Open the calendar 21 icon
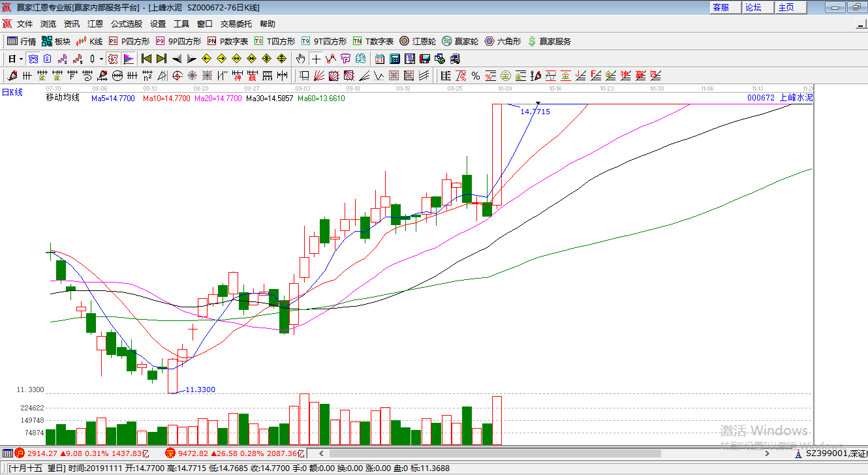Viewport: 868px width, 475px height. (379, 59)
